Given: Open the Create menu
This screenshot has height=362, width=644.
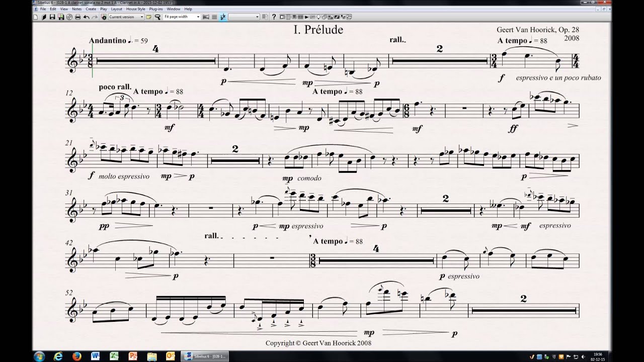Looking at the screenshot, I should coord(91,9).
